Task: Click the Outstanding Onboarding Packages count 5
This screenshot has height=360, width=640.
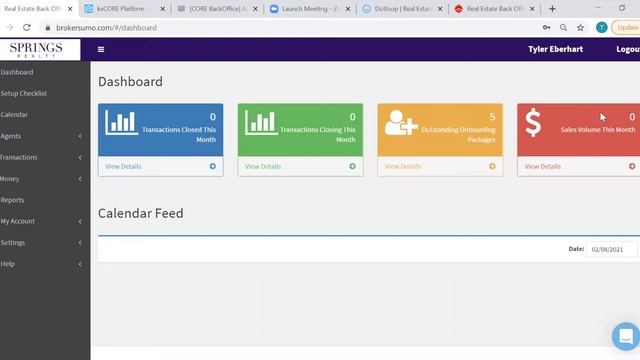Action: point(492,117)
